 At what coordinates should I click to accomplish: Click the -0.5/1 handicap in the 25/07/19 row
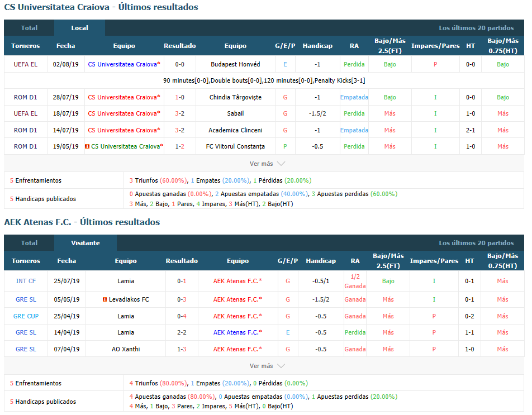pyautogui.click(x=321, y=281)
